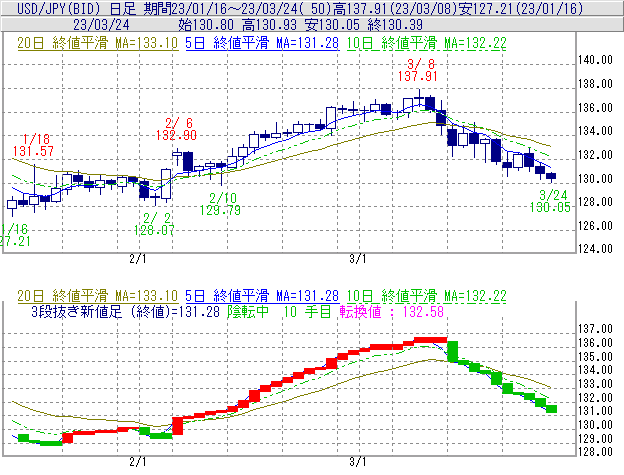Select the 140.00 price axis label
The width and height of the screenshot is (624, 475).
(595, 60)
